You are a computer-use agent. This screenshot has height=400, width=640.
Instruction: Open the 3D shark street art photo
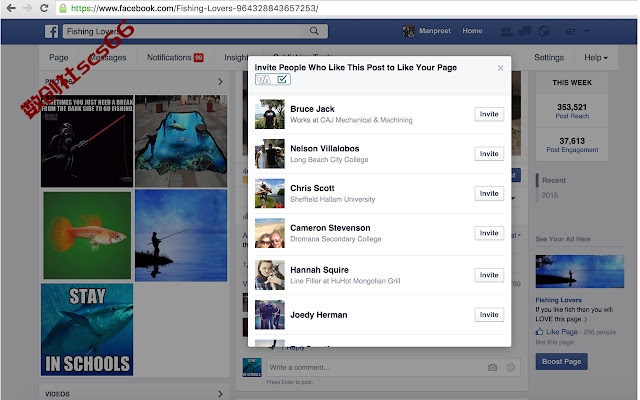(181, 141)
